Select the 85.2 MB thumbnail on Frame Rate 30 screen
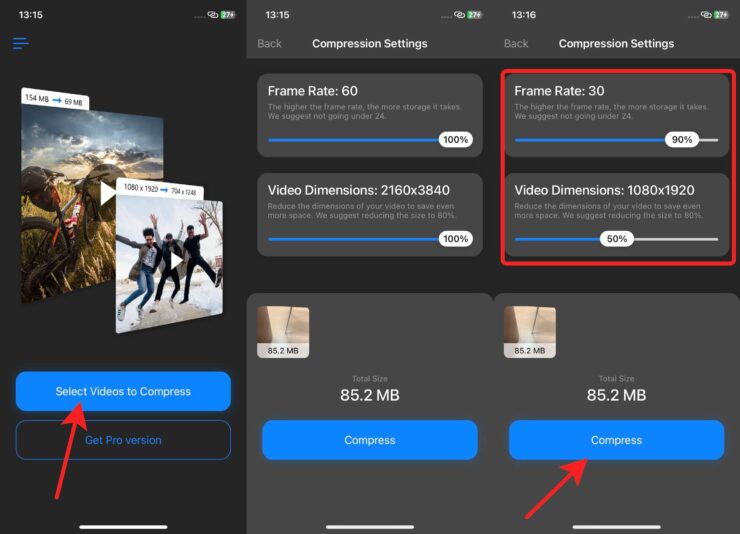This screenshot has width=740, height=534. (530, 331)
